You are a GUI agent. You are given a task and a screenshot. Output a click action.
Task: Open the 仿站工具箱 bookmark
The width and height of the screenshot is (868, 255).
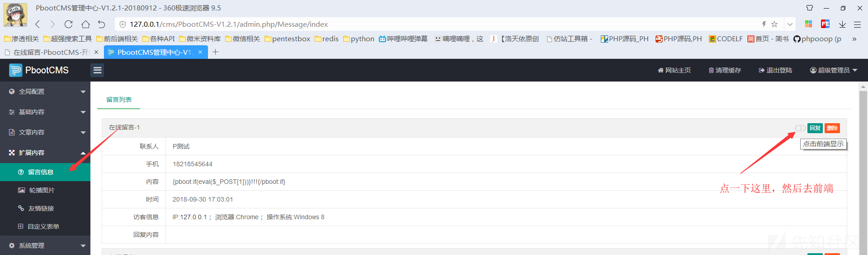click(570, 39)
